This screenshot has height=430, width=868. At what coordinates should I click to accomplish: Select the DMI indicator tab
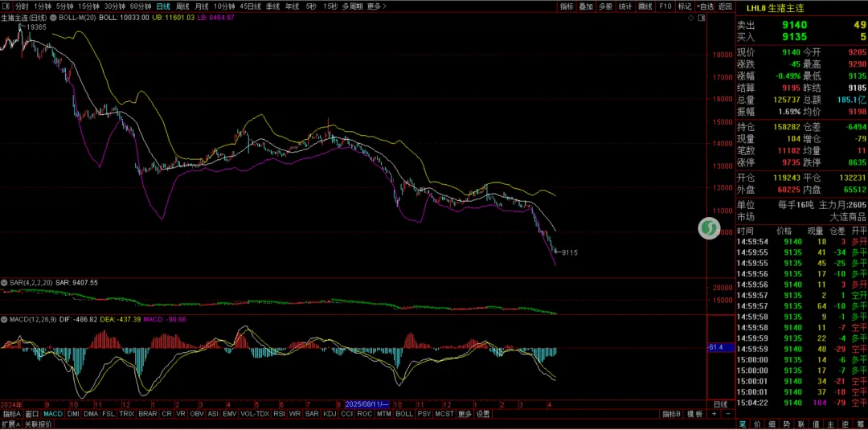73,414
